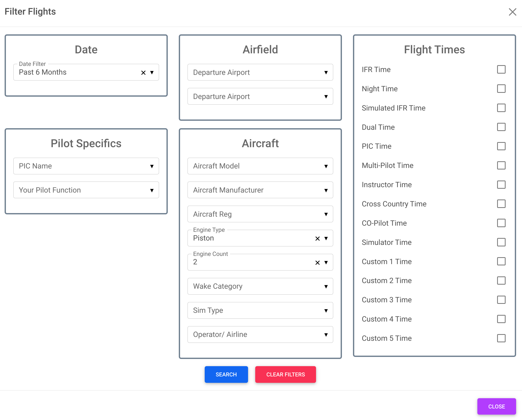
Task: Click the Past 6 Months value text
Action: [x=43, y=72]
